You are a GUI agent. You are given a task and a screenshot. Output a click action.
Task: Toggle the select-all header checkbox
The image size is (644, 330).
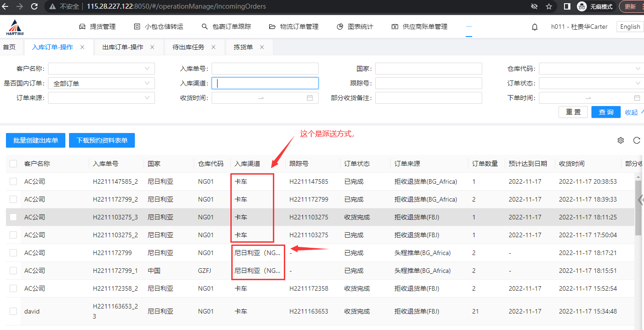[x=13, y=164]
